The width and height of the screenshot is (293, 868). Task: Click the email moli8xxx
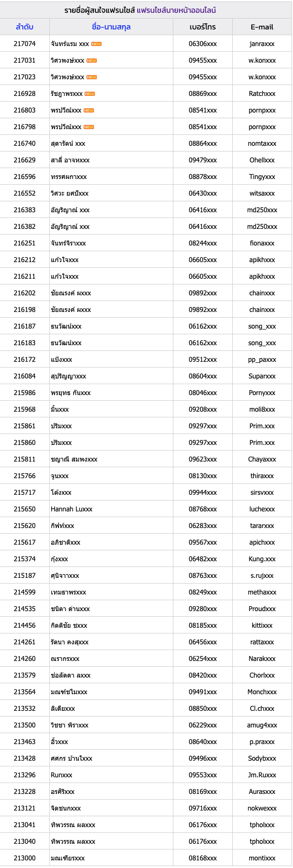(262, 409)
